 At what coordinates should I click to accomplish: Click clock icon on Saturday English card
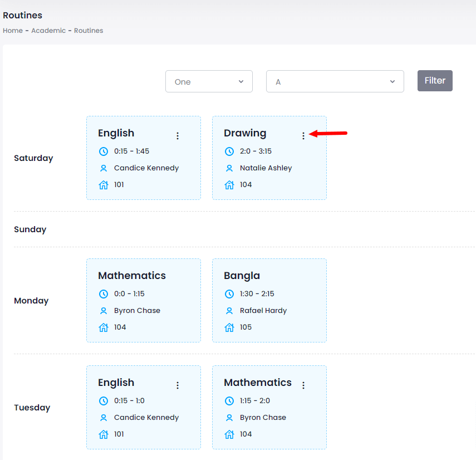pos(103,151)
